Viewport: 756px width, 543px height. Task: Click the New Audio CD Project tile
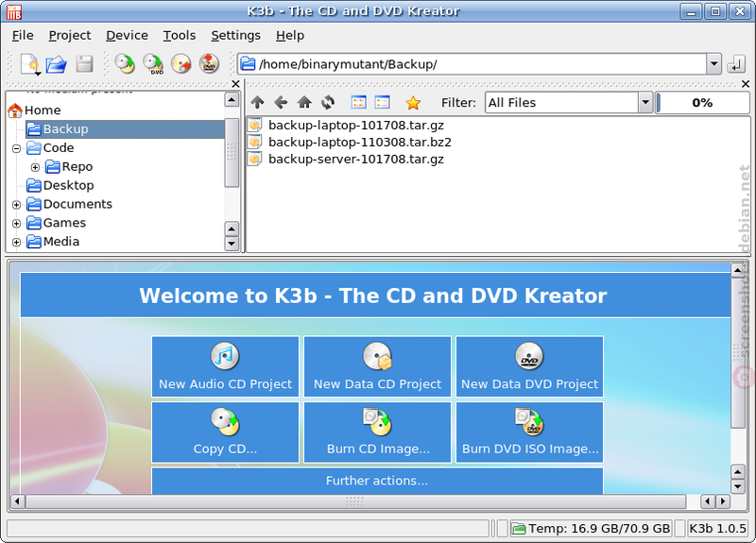click(x=226, y=366)
